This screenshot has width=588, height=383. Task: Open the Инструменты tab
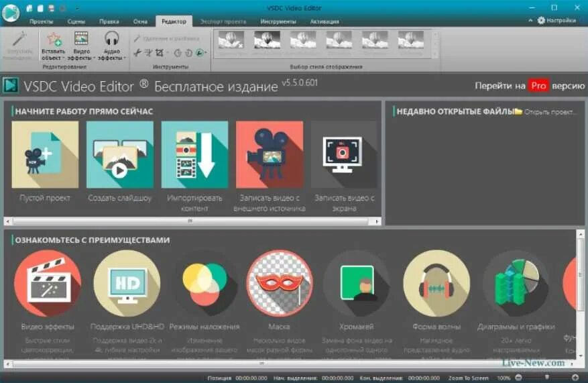[x=278, y=21]
